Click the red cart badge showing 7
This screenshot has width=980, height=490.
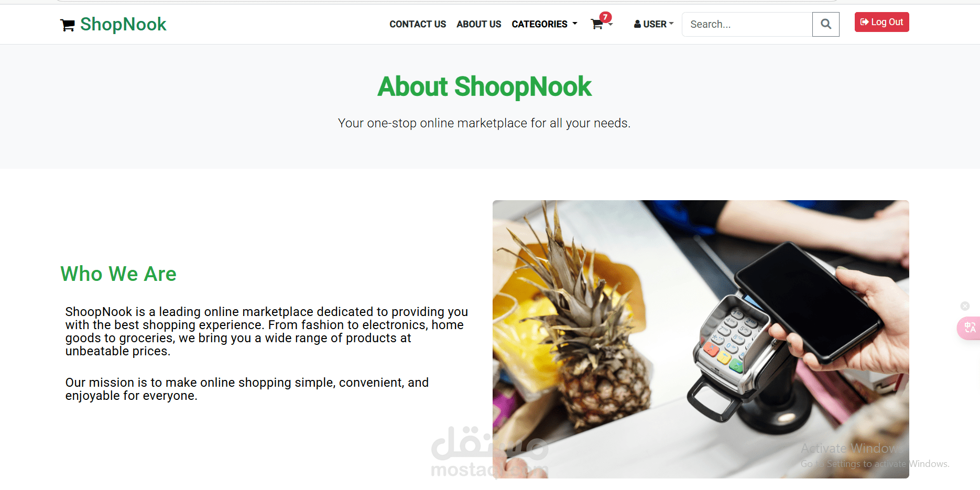(x=605, y=17)
